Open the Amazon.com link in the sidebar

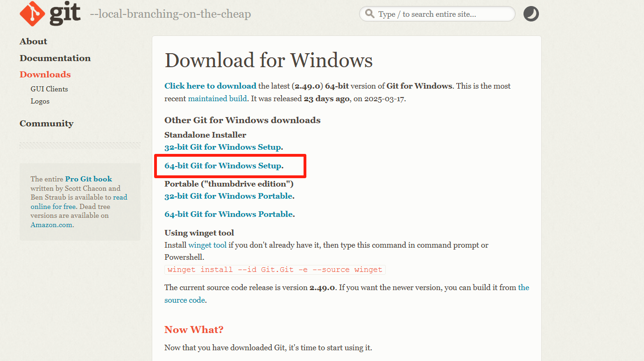pos(51,224)
